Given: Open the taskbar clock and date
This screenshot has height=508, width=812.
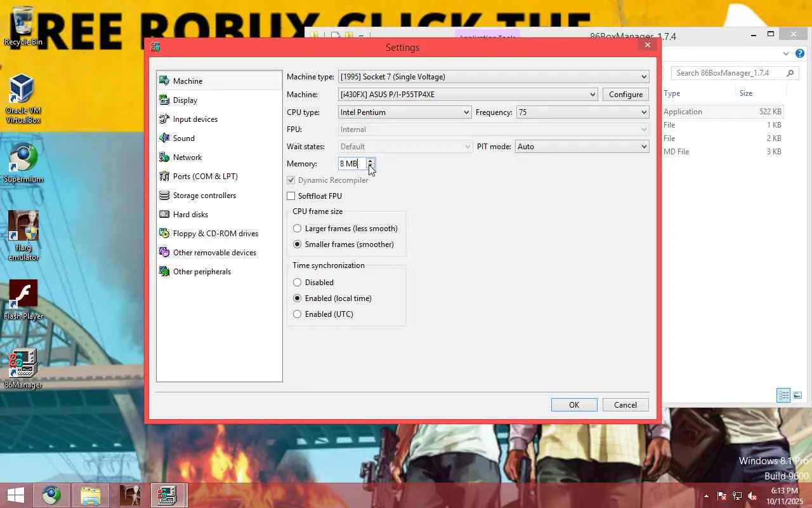Looking at the screenshot, I should coord(784,496).
